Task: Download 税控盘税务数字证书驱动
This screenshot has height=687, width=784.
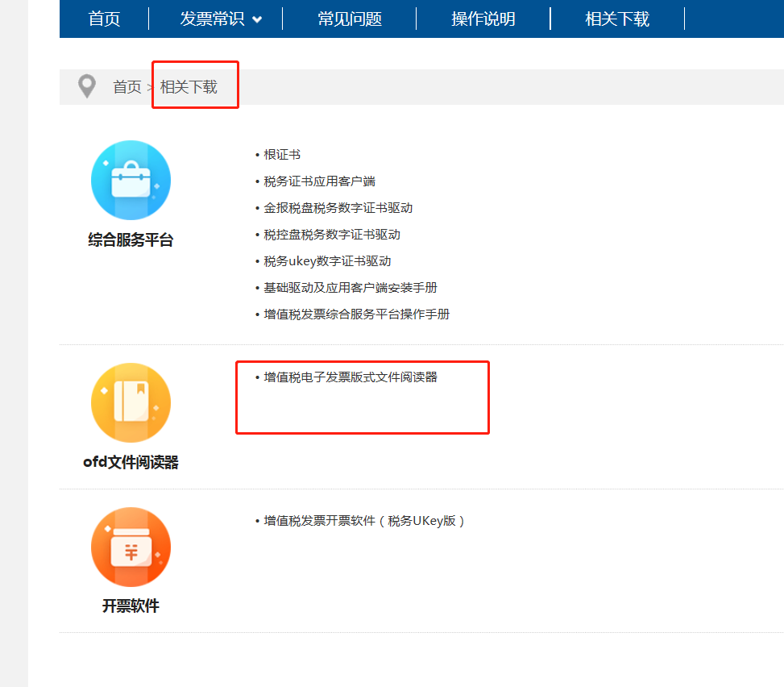Action: coord(332,235)
